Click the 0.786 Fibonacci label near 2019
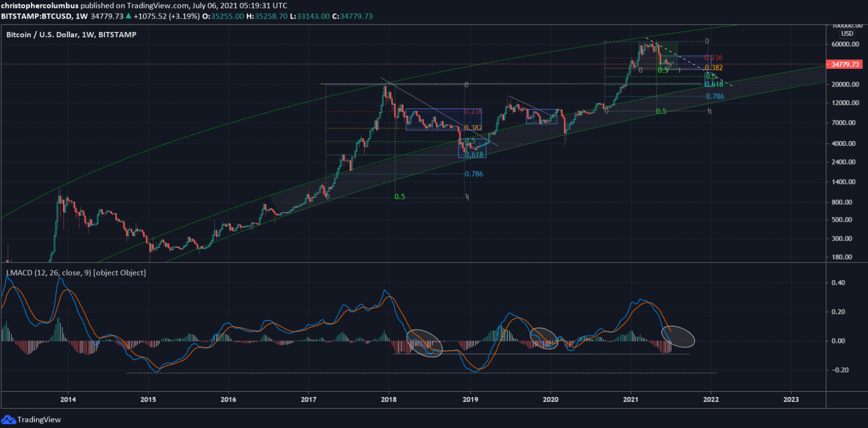Viewport: 868px width, 428px height. pos(474,174)
